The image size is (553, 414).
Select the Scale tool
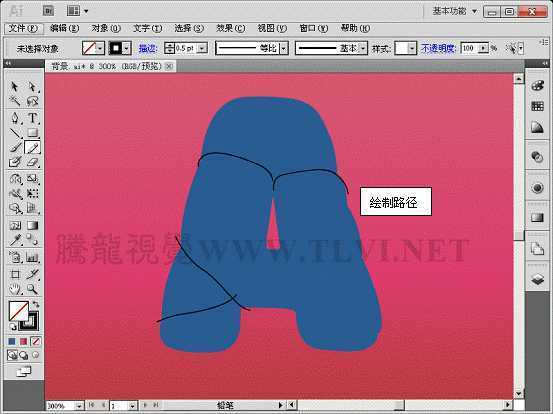click(32, 179)
